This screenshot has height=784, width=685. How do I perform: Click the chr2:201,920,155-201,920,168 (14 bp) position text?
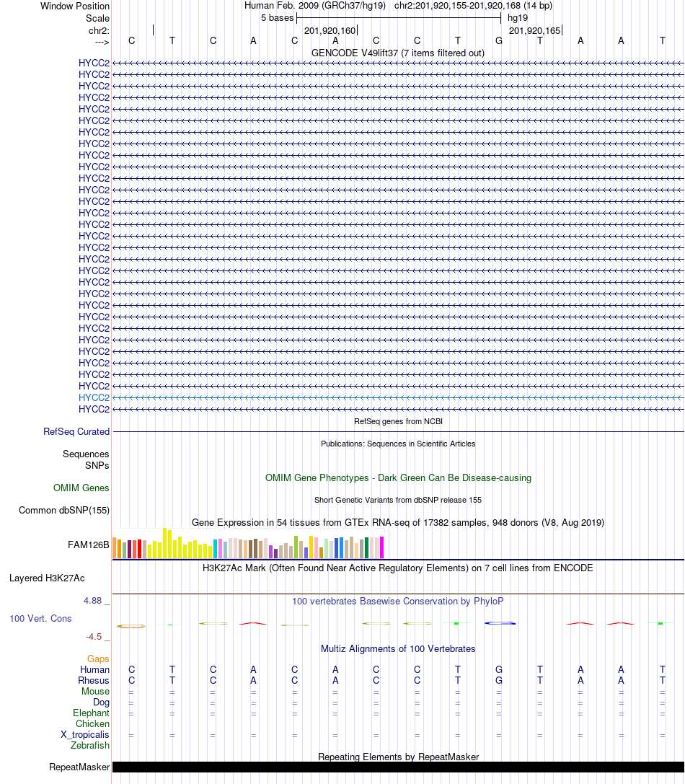[473, 6]
